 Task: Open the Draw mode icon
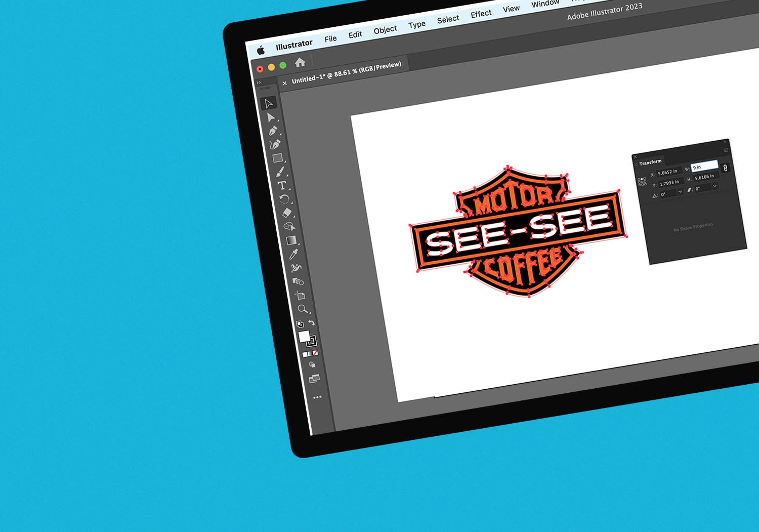pos(312,364)
